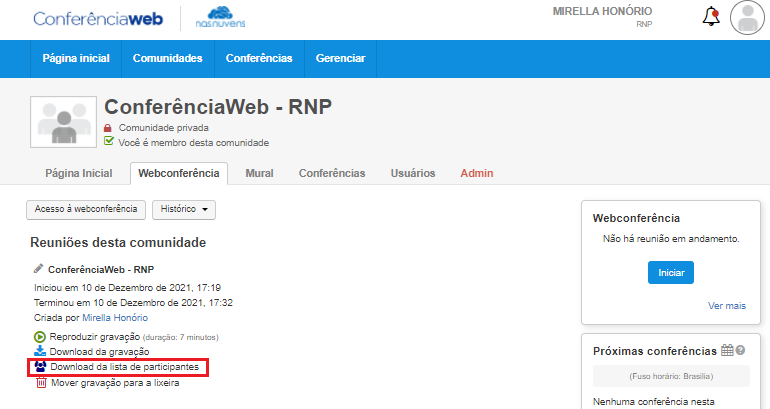This screenshot has height=409, width=770.
Task: Open Página inicial in blue navigation bar
Action: (76, 58)
